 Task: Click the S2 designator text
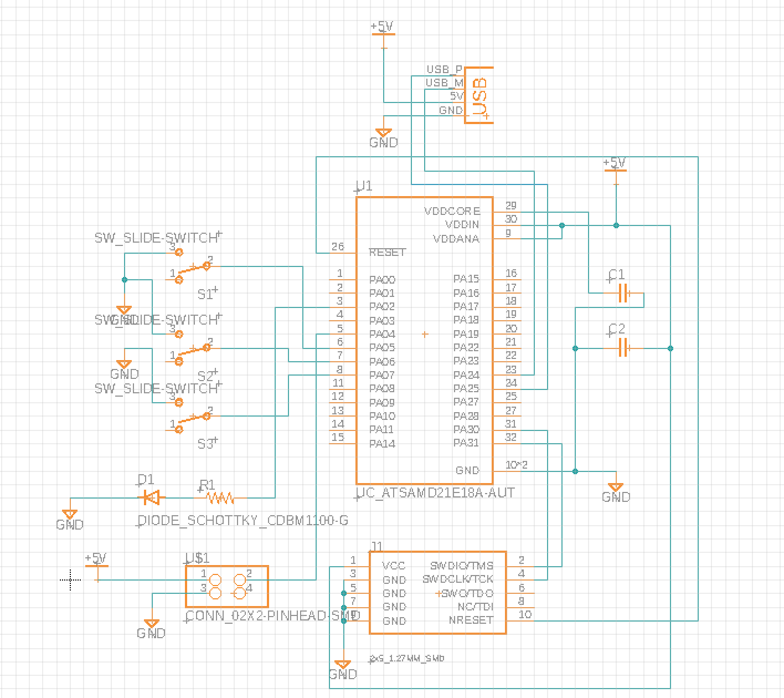pyautogui.click(x=207, y=377)
